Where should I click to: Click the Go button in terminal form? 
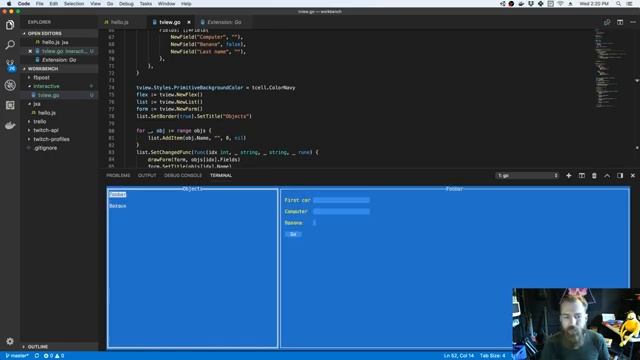click(293, 234)
